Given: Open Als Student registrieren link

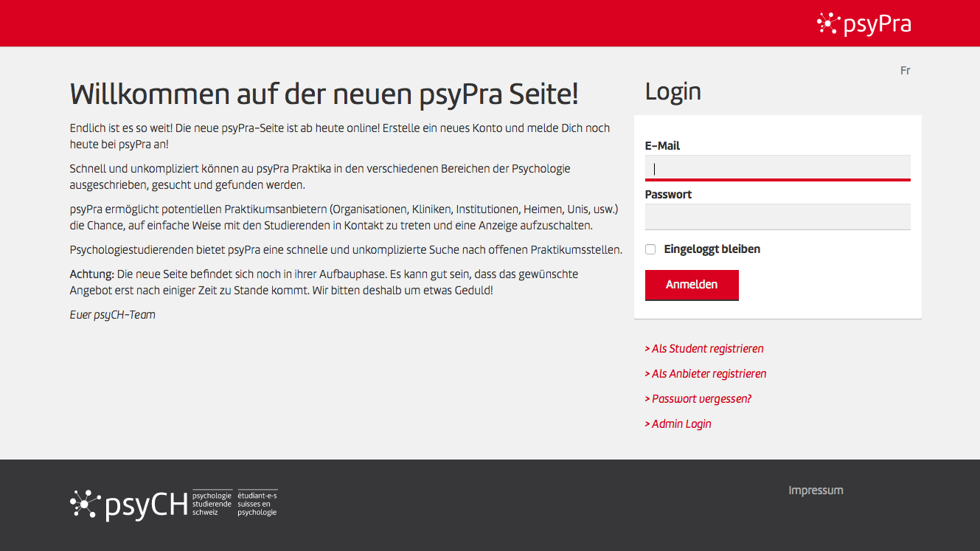Looking at the screenshot, I should tap(704, 349).
